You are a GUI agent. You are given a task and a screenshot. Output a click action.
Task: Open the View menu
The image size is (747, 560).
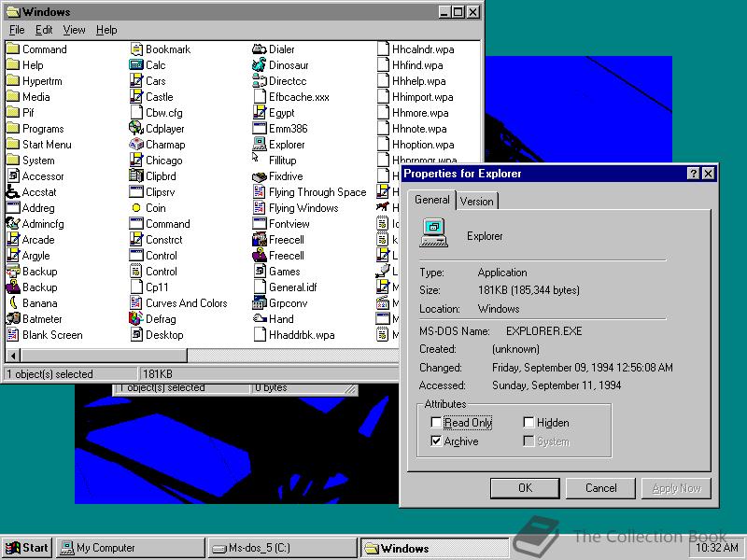point(74,30)
